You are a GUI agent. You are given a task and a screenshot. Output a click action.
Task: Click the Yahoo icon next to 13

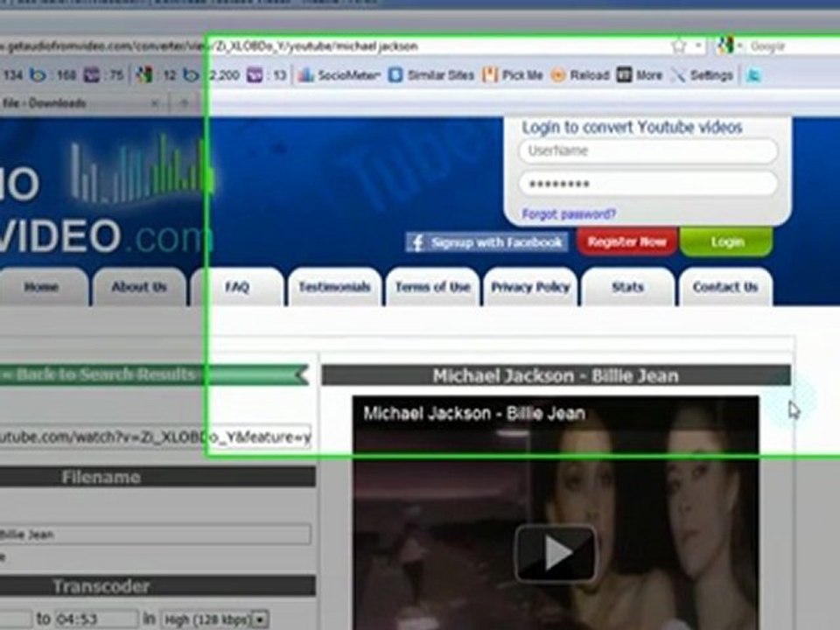click(255, 75)
